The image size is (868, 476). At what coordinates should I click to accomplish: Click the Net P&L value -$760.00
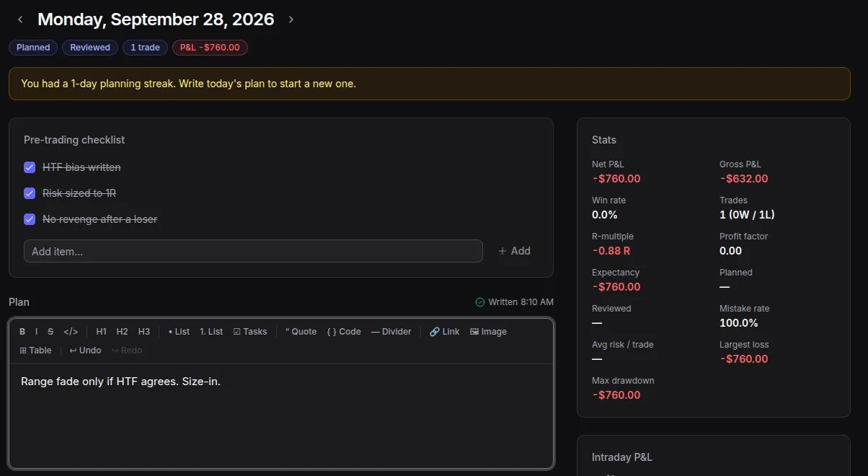[x=616, y=179]
